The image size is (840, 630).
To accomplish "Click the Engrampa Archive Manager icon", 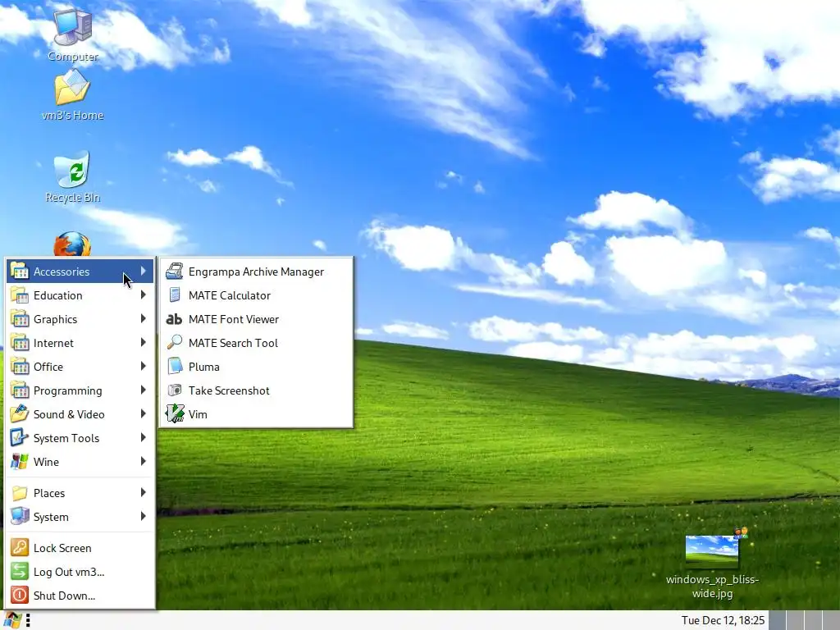I will click(x=174, y=272).
